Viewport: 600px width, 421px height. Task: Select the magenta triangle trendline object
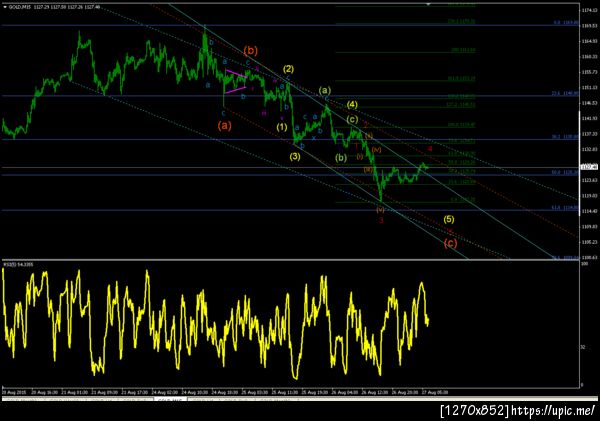(236, 81)
